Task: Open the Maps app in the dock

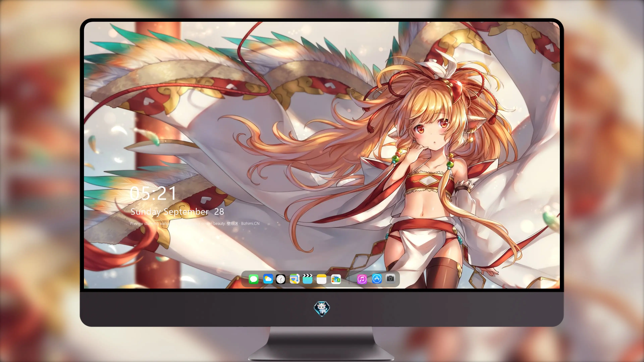Action: click(x=294, y=279)
